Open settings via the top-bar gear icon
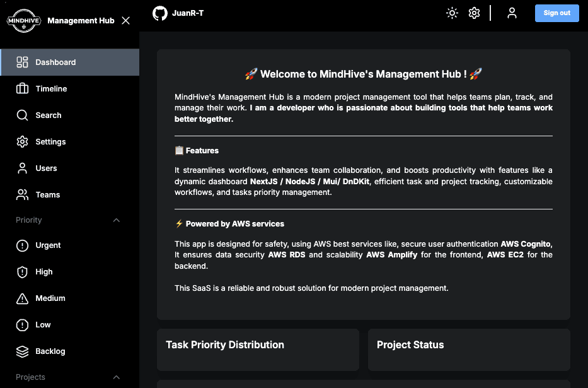 pyautogui.click(x=475, y=13)
